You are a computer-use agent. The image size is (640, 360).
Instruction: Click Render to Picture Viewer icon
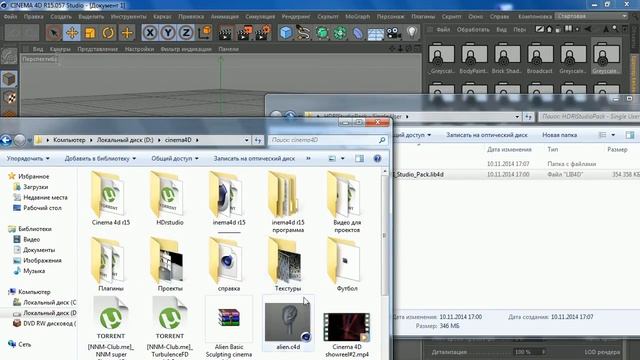(x=244, y=33)
